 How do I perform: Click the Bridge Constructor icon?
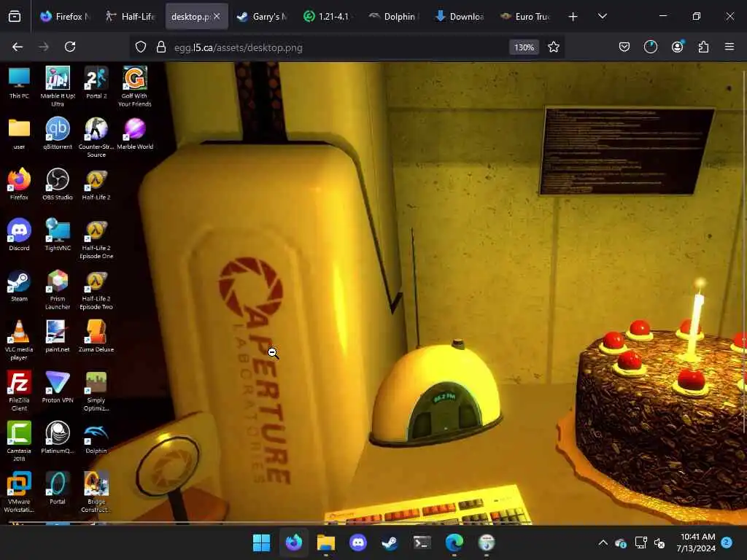(96, 493)
